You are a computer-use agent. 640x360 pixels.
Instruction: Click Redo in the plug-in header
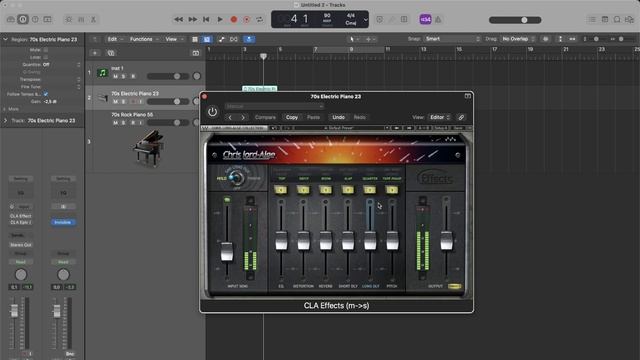tap(360, 117)
